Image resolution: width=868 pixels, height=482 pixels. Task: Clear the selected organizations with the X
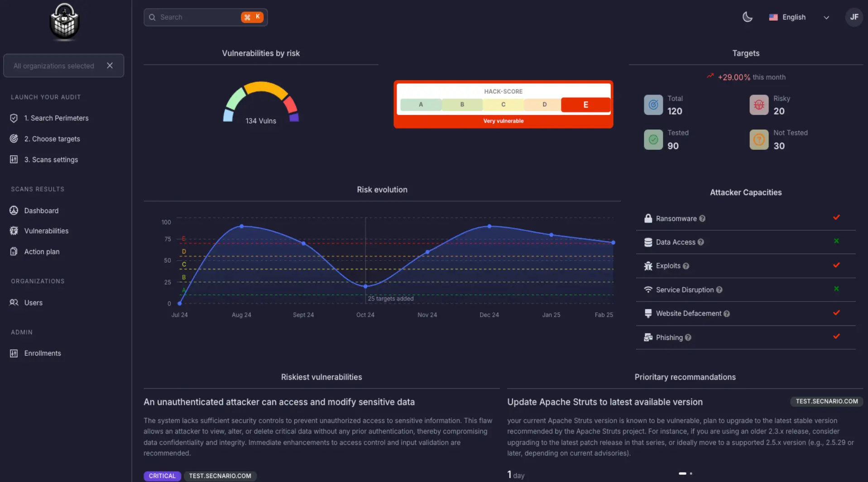coord(110,66)
